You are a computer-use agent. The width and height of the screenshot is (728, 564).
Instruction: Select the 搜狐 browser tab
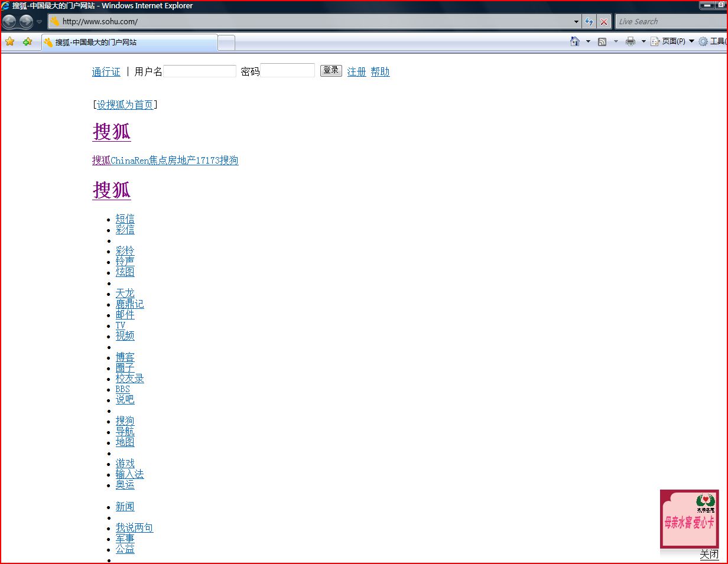point(129,43)
